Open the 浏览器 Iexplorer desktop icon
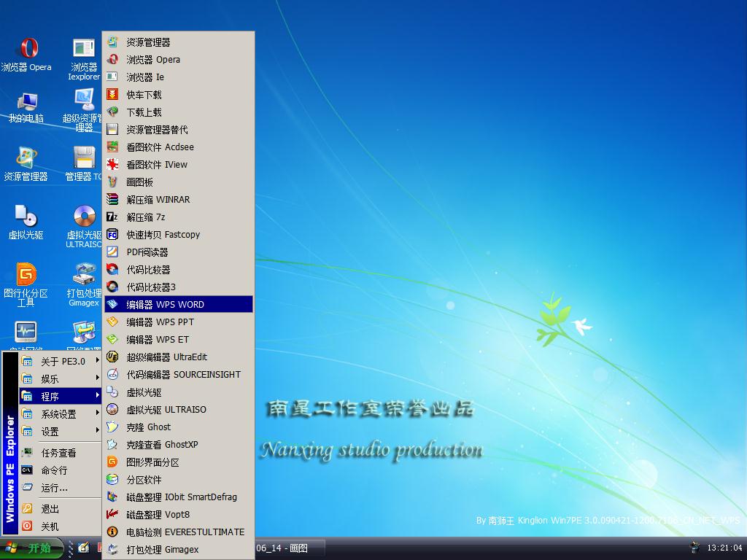747x560 pixels. pyautogui.click(x=84, y=59)
